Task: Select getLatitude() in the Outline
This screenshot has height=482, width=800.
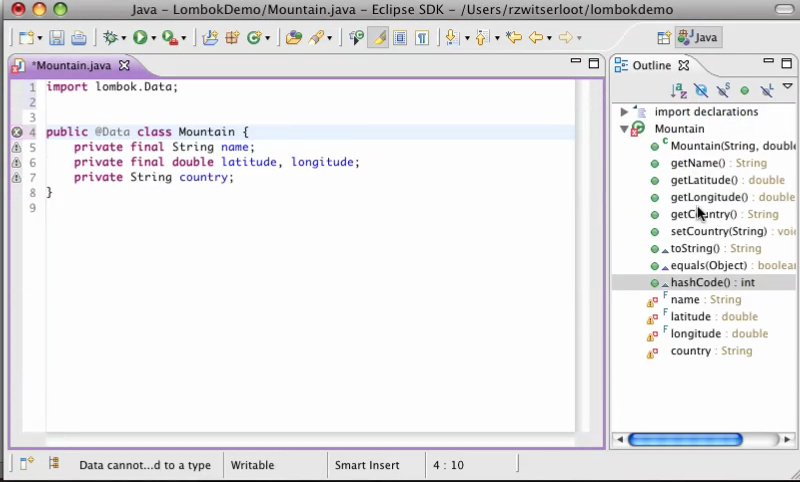Action: (704, 180)
